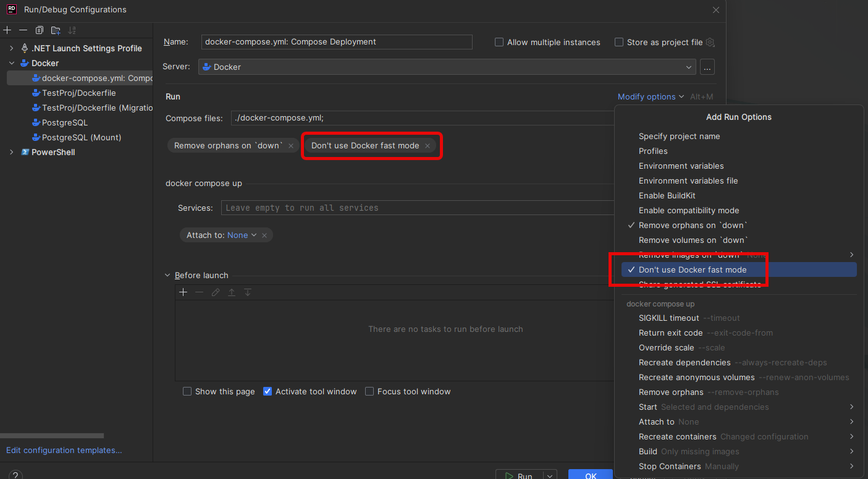This screenshot has width=868, height=479.
Task: Click the rocket icon of .NET Launch Settings Profile
Action: pyautogui.click(x=25, y=48)
